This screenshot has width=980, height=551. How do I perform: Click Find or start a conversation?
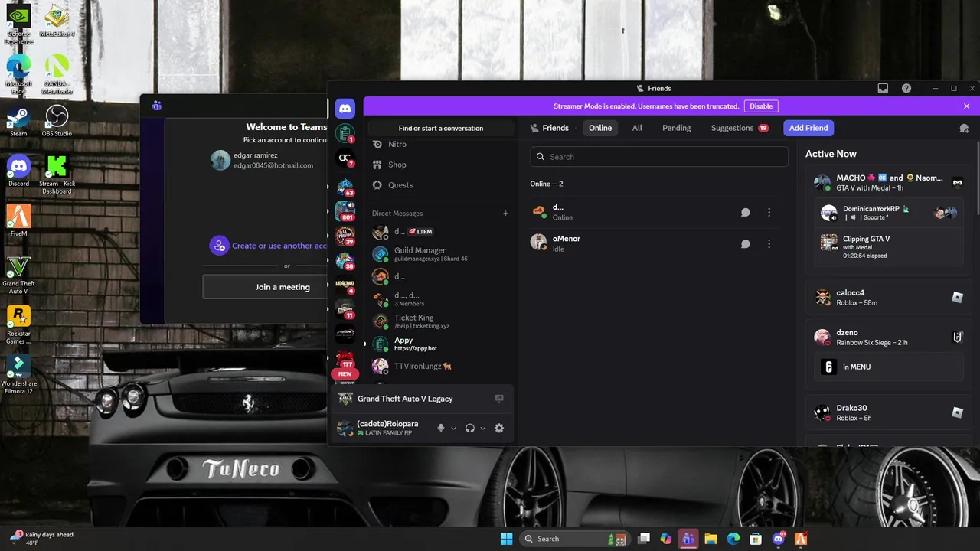[x=441, y=128]
